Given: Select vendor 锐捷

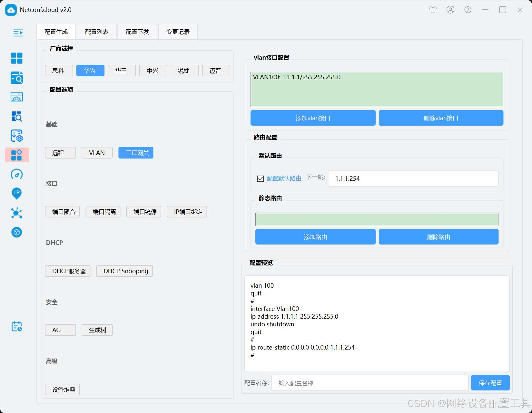Looking at the screenshot, I should pos(185,71).
